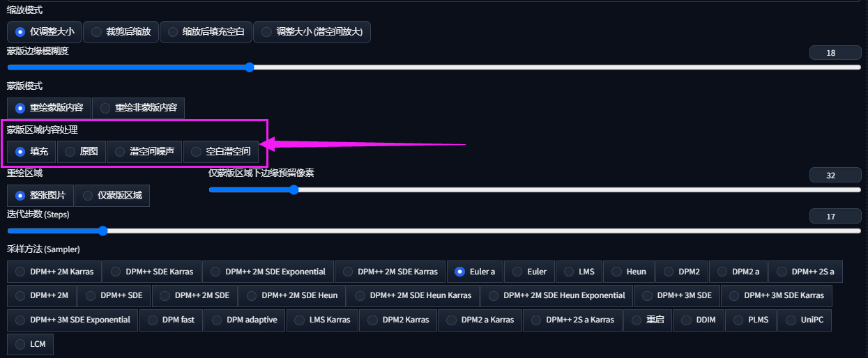Select the DPM++ 2M sampler

(x=42, y=295)
